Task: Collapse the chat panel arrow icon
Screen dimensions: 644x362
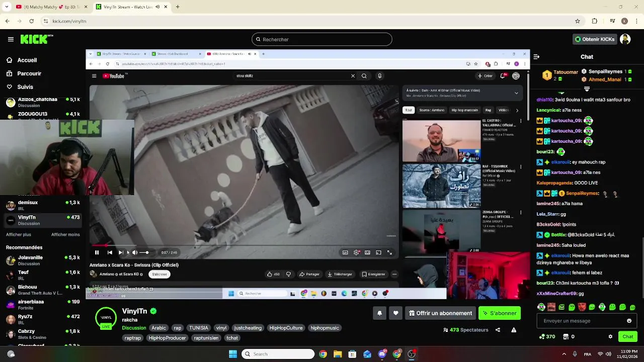Action: pyautogui.click(x=536, y=57)
